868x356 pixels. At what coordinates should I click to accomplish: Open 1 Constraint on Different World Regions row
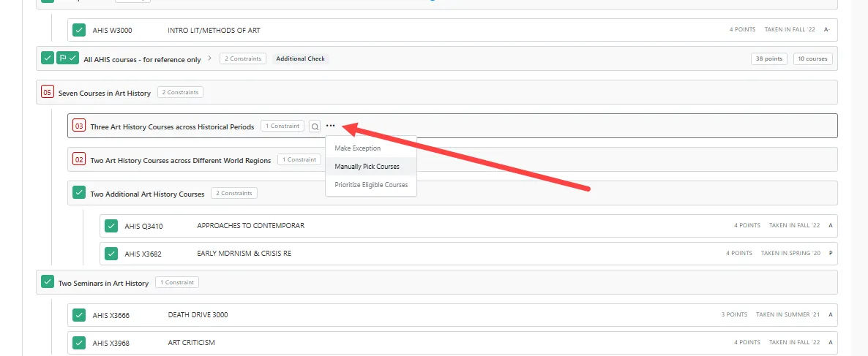299,159
